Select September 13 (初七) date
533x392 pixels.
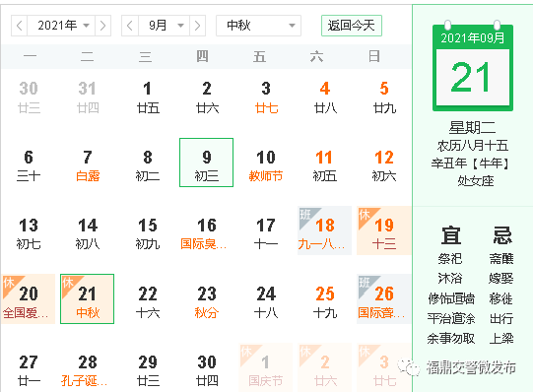pyautogui.click(x=29, y=233)
